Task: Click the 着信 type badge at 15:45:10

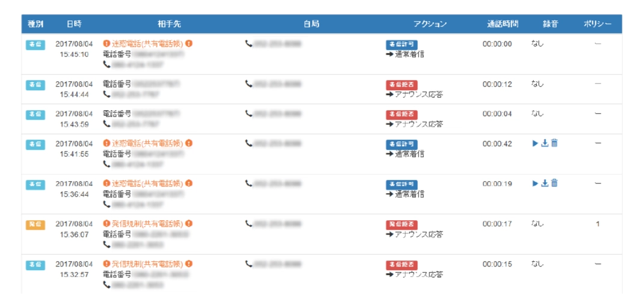Action: (35, 45)
